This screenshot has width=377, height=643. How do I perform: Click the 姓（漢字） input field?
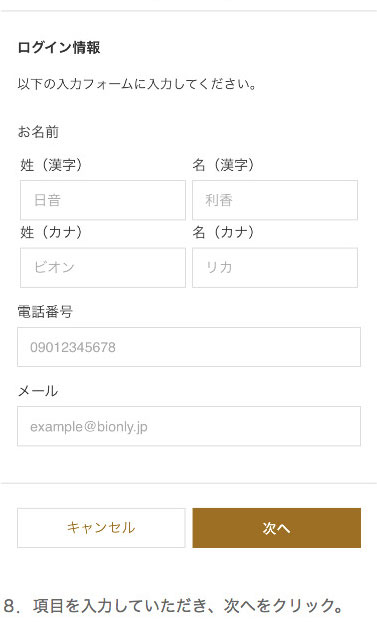(103, 200)
